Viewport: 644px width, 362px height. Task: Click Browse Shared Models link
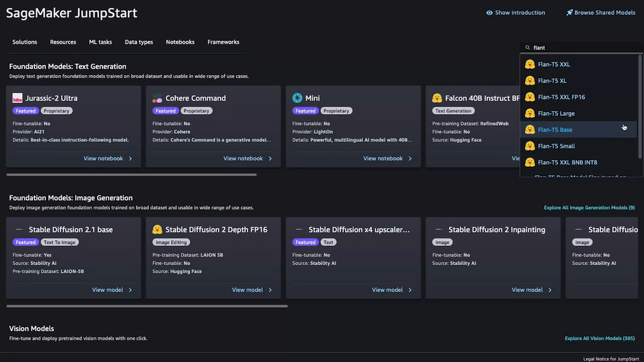coord(601,13)
